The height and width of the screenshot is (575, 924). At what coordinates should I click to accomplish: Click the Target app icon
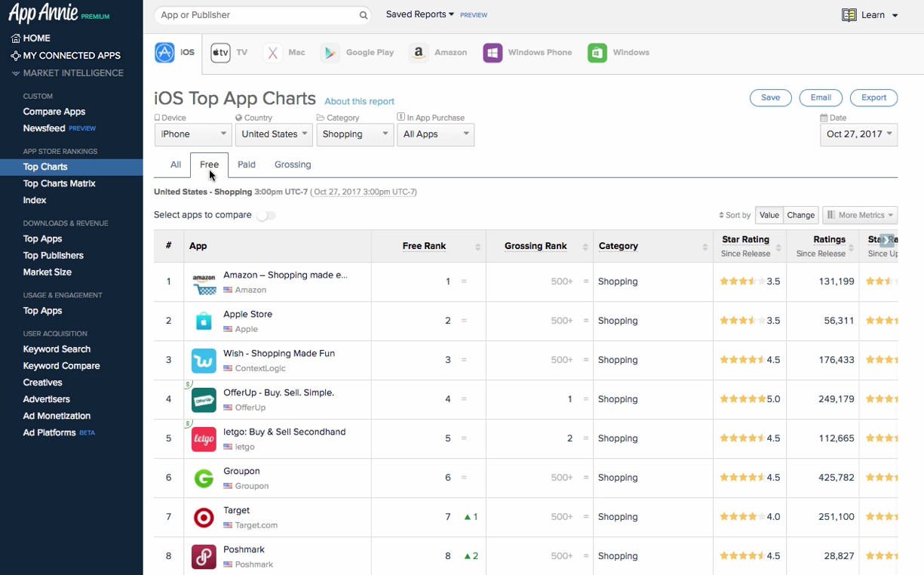[204, 517]
